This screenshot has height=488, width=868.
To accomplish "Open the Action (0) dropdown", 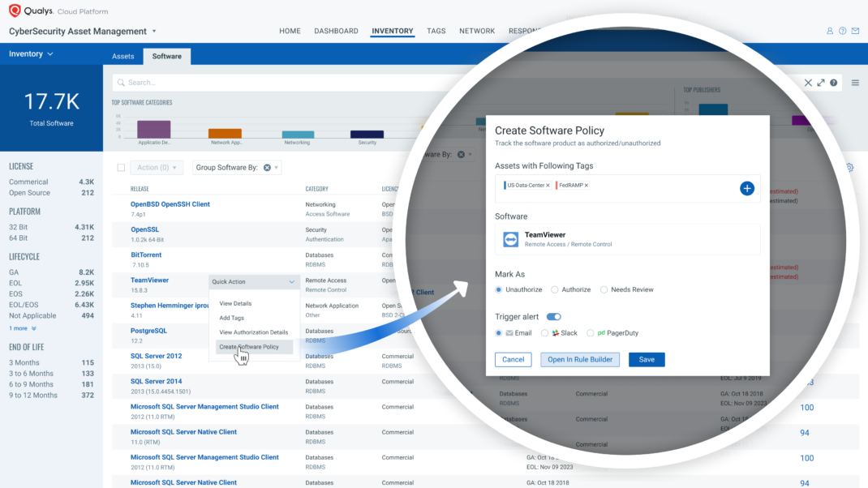I will (x=157, y=168).
